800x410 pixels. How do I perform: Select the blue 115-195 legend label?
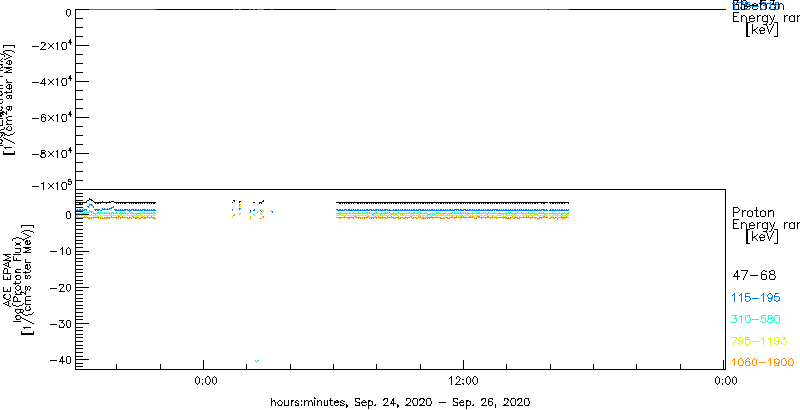[756, 298]
